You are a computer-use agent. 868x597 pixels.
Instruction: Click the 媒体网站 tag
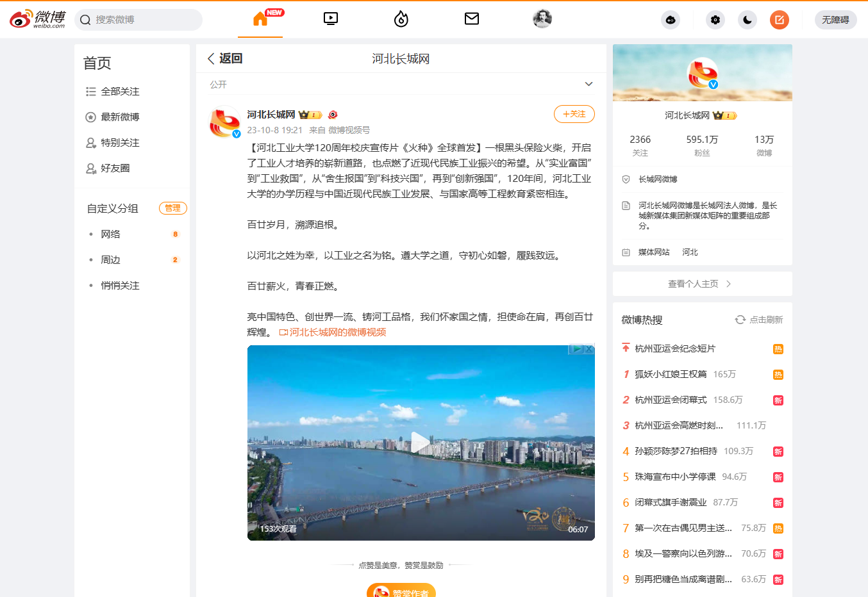654,252
